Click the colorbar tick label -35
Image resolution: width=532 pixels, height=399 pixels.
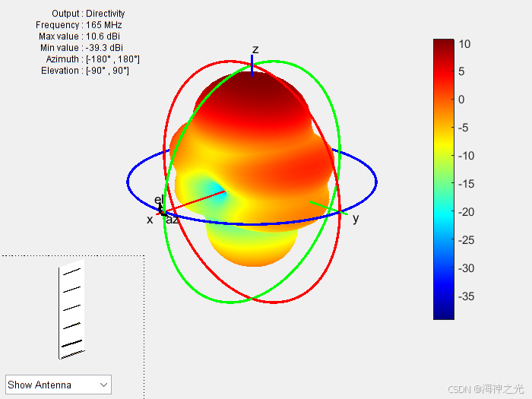pyautogui.click(x=466, y=296)
